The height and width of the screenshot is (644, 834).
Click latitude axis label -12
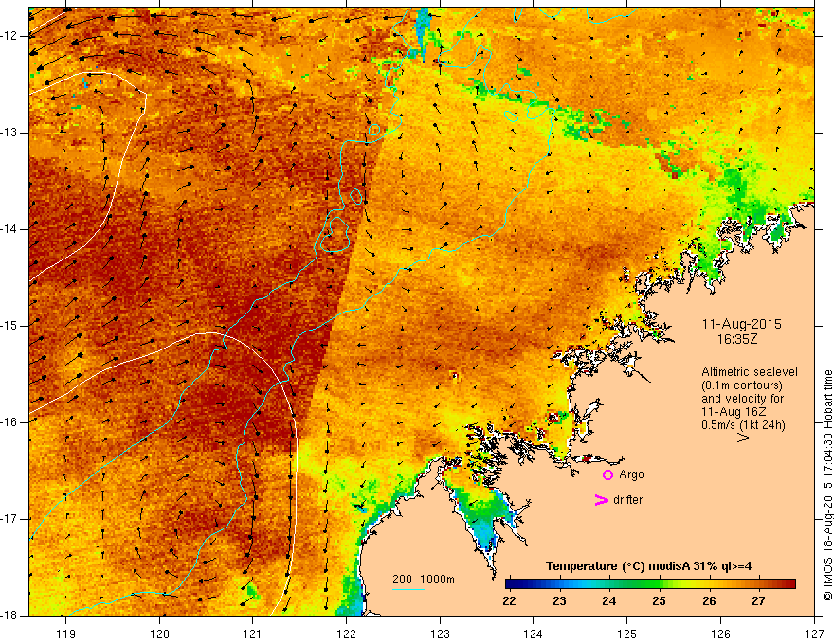click(x=9, y=36)
